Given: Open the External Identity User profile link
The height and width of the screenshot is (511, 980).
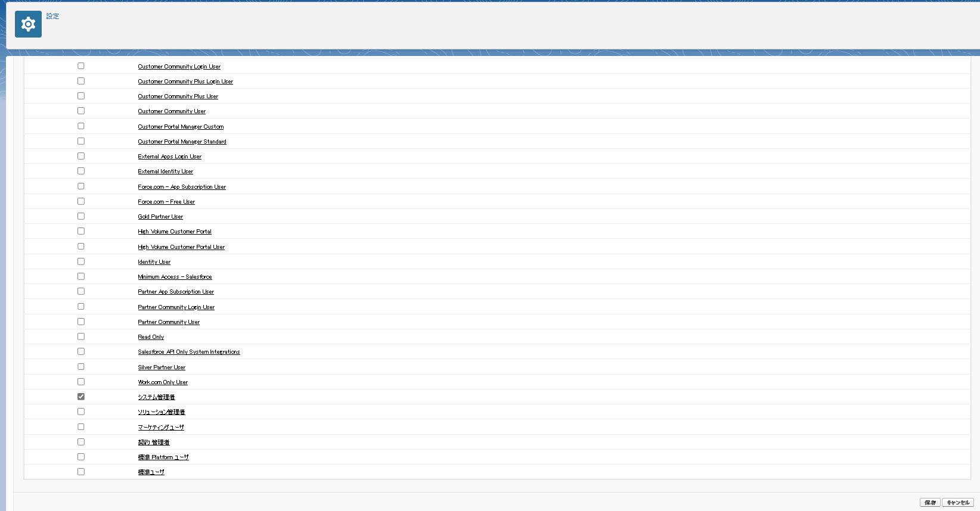Looking at the screenshot, I should tap(165, 172).
